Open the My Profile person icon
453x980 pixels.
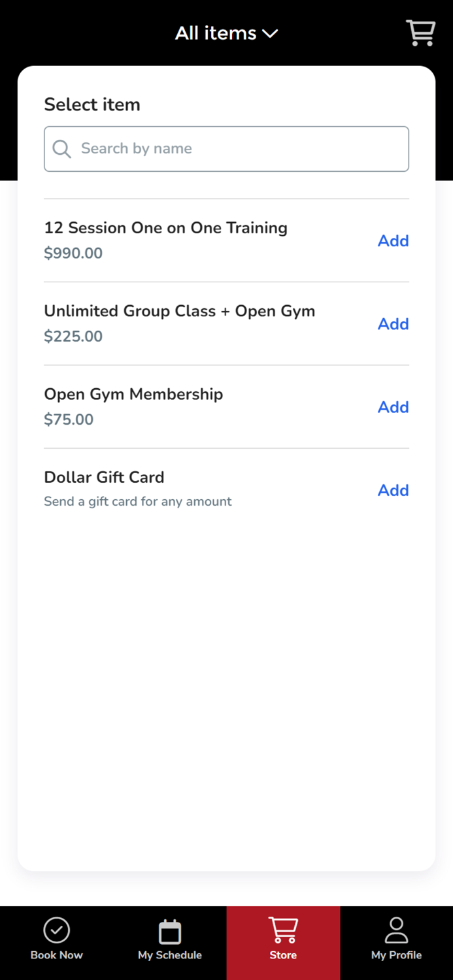396,930
